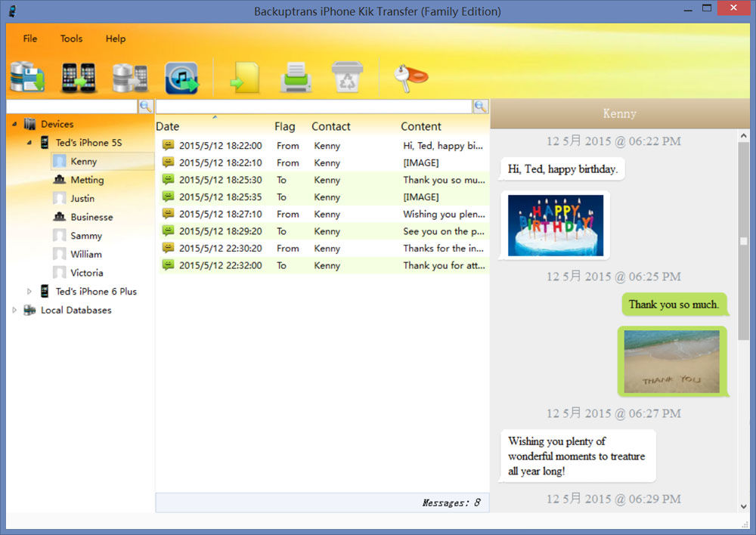Image resolution: width=756 pixels, height=535 pixels.
Task: Select the Justin contact in tree
Action: point(82,199)
